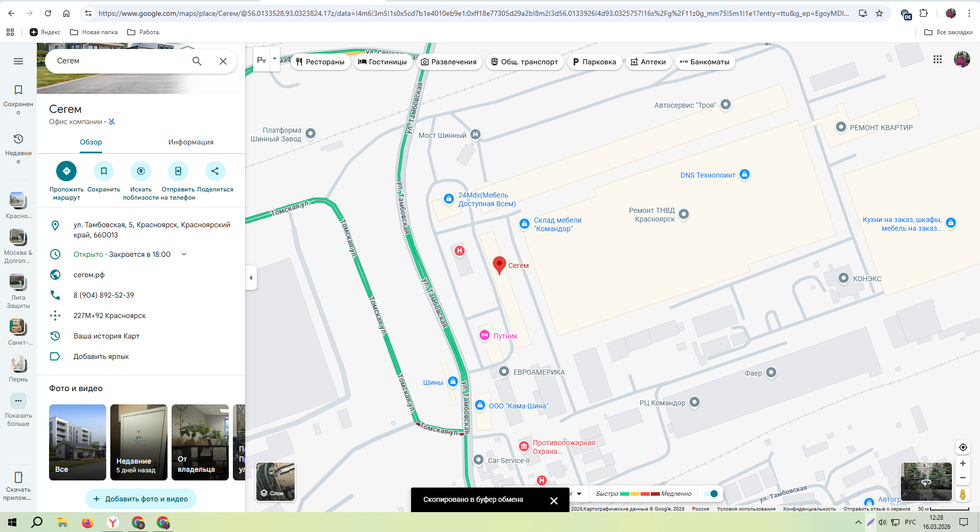The height and width of the screenshot is (532, 980).
Task: Bookmark this page with the star icon
Action: [x=879, y=13]
